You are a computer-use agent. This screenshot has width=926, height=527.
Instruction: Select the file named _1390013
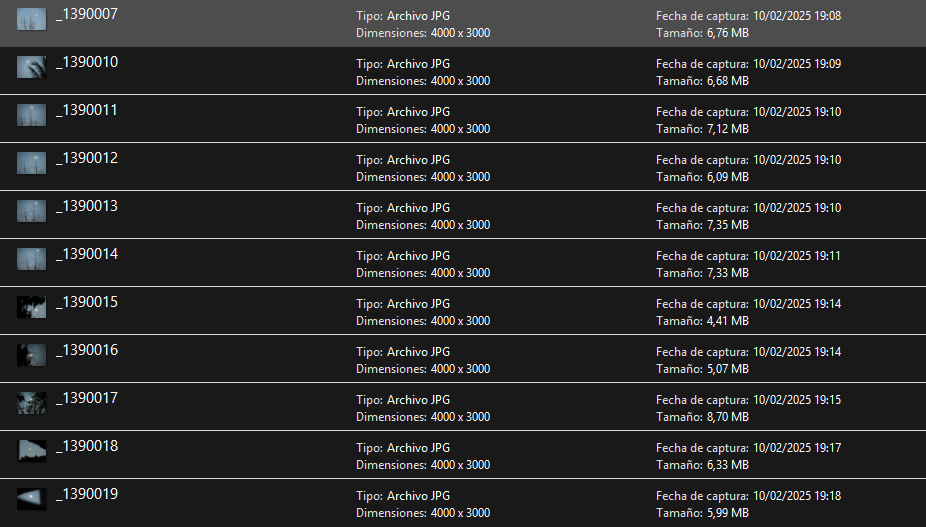click(x=87, y=206)
